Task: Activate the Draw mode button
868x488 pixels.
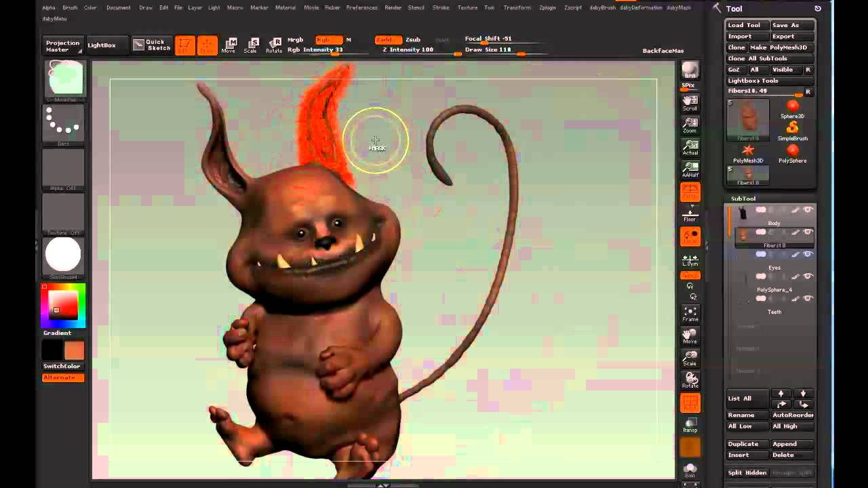Action: 208,45
